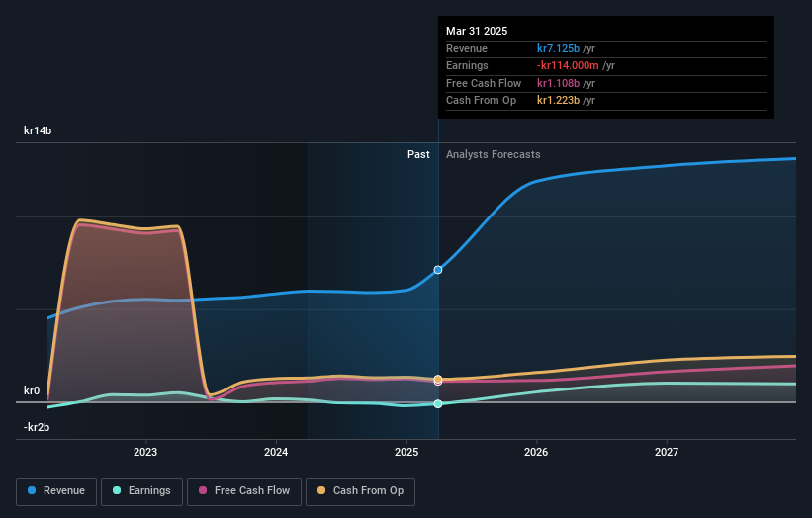812x518 pixels.
Task: Click the Mar 31 2025 tooltip date
Action: tap(477, 31)
